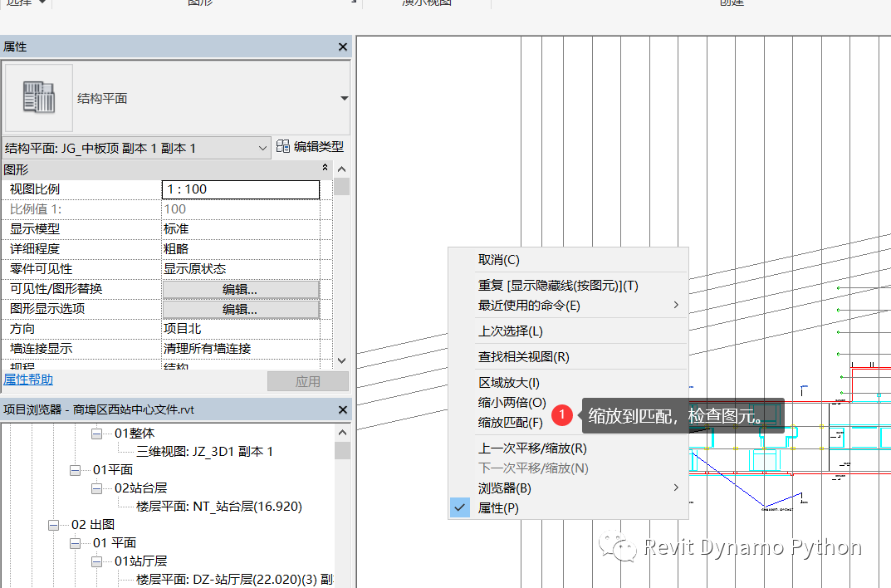Click the 显示模型 value 标准
The width and height of the screenshot is (891, 588).
point(241,229)
